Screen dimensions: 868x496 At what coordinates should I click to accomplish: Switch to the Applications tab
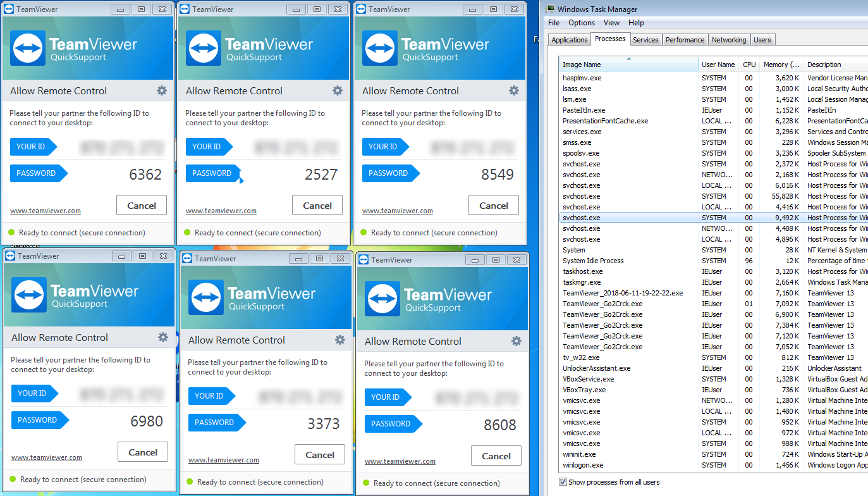pyautogui.click(x=570, y=40)
